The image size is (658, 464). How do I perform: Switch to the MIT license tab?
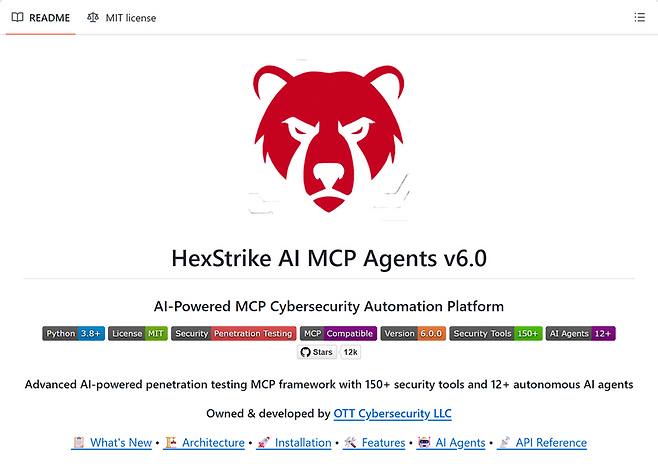tap(122, 18)
